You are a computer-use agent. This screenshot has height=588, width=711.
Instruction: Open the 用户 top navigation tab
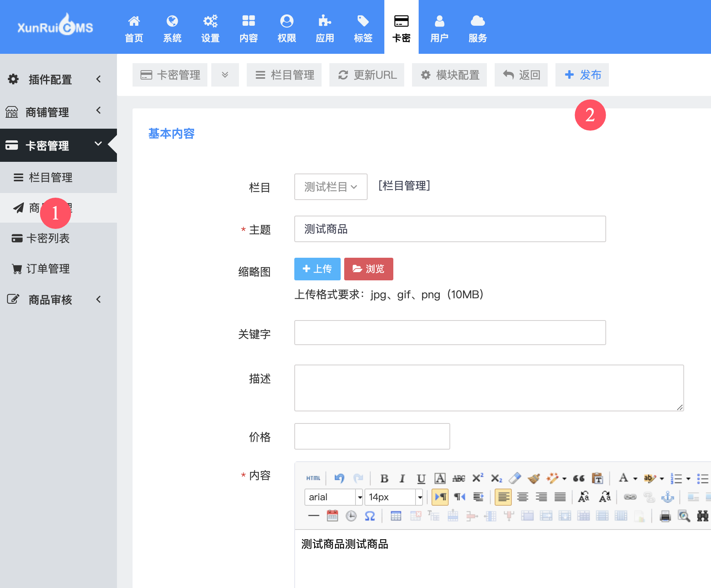click(x=439, y=28)
